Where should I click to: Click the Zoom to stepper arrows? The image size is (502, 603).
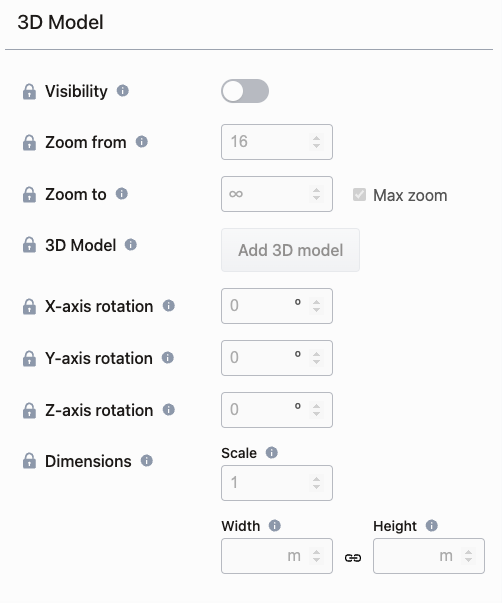(316, 194)
